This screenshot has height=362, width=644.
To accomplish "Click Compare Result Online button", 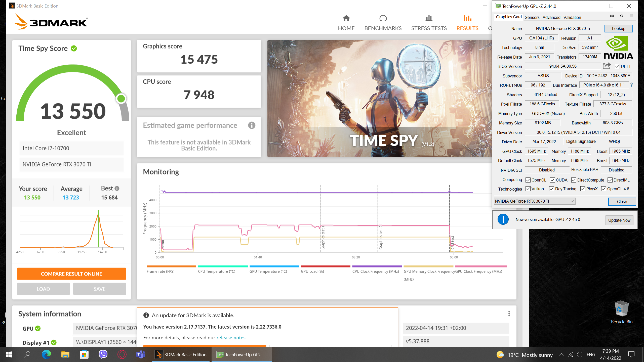I will tap(71, 274).
